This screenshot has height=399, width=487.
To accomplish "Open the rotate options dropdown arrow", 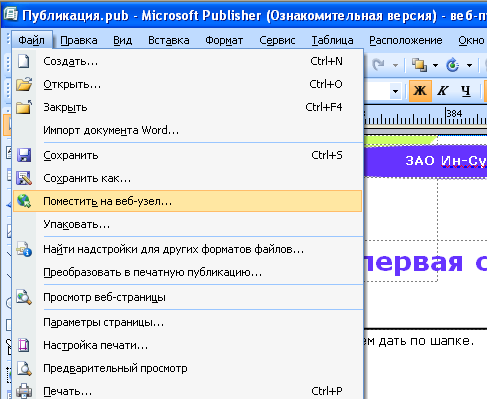I will pyautogui.click(x=469, y=65).
